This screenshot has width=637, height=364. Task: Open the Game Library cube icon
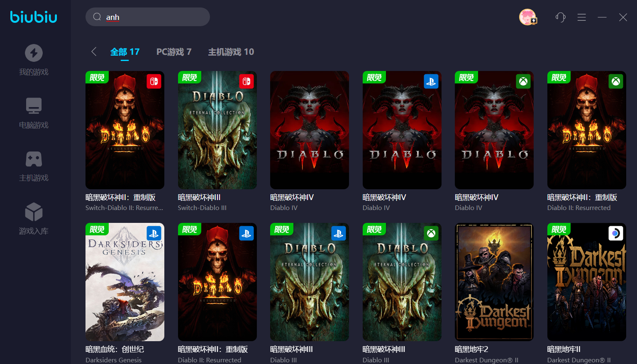pos(34,212)
